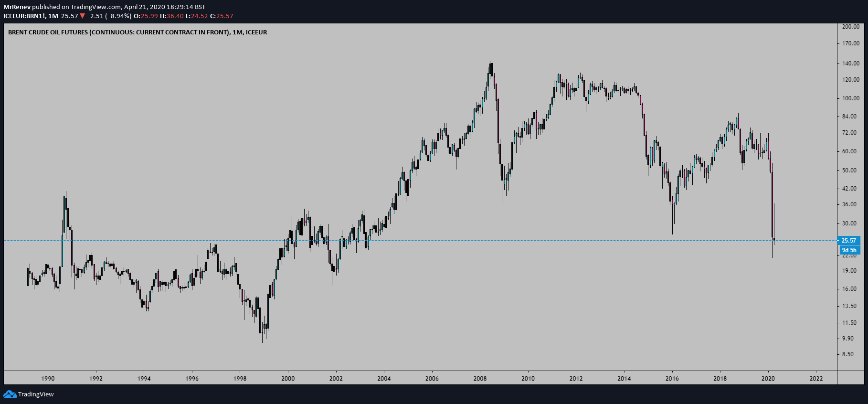Click the 1M timeframe label in header
The width and height of the screenshot is (868, 404).
pos(53,16)
